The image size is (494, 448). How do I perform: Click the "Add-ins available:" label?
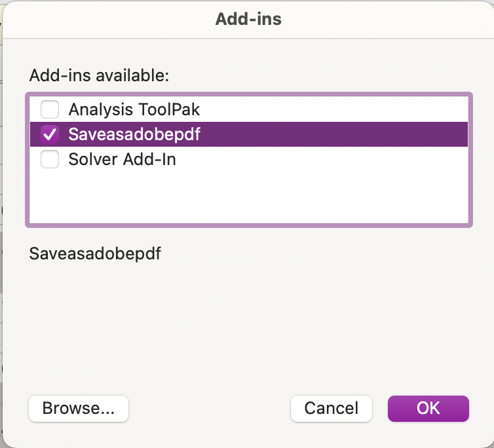pyautogui.click(x=99, y=75)
